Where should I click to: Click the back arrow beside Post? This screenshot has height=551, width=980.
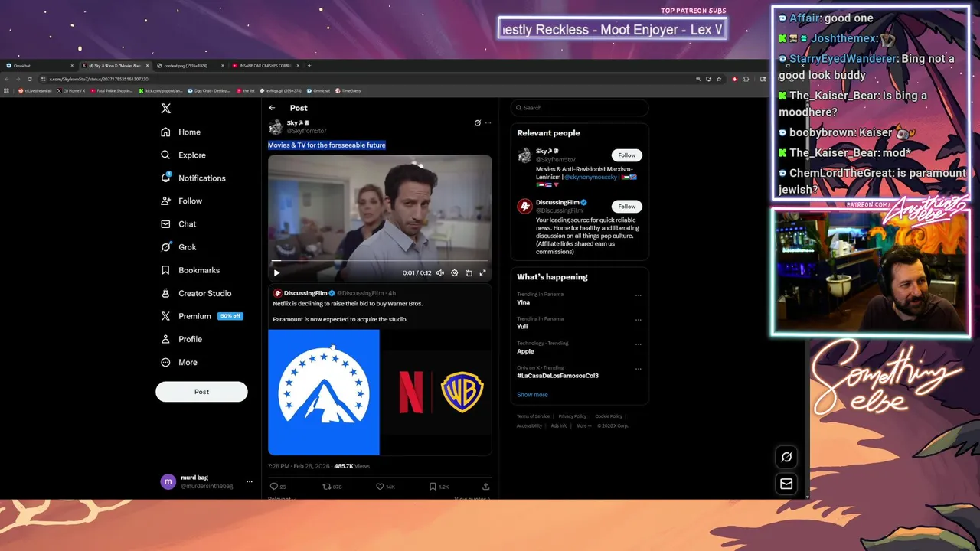pyautogui.click(x=272, y=108)
